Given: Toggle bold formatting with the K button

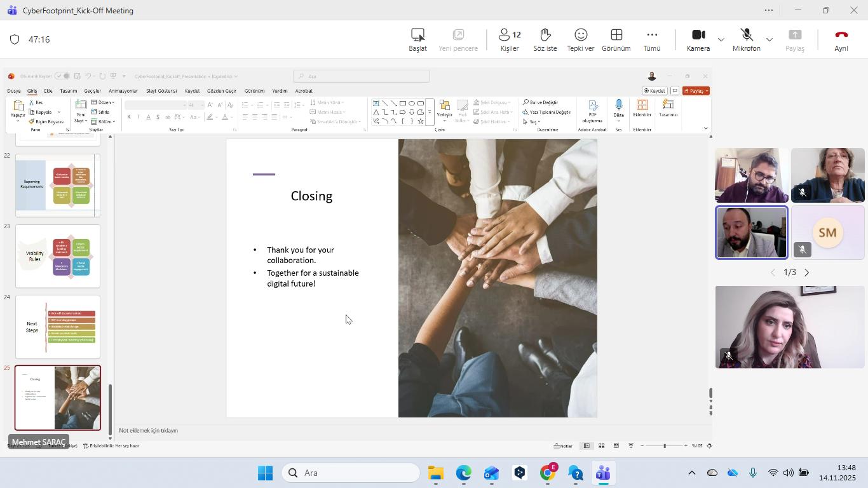Looking at the screenshot, I should [128, 117].
